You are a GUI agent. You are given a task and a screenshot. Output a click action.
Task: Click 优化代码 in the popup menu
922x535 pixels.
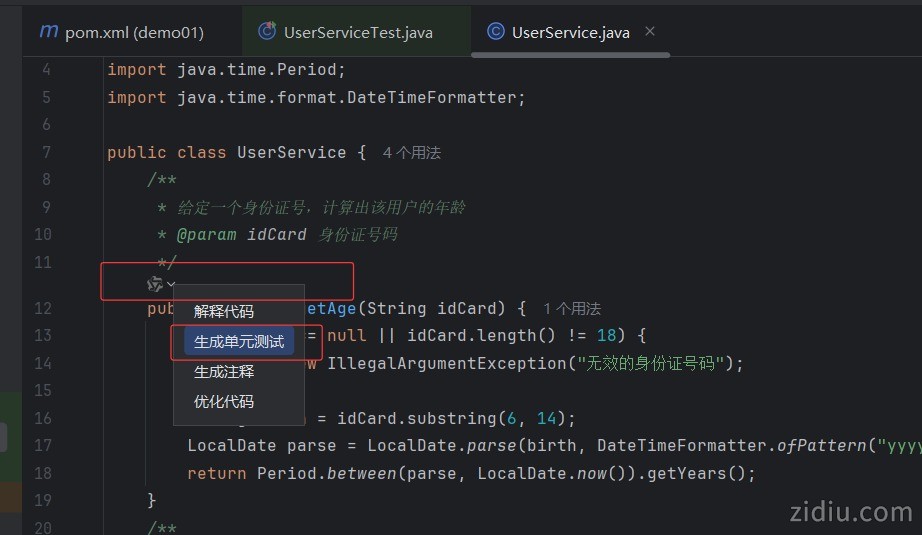pyautogui.click(x=224, y=402)
